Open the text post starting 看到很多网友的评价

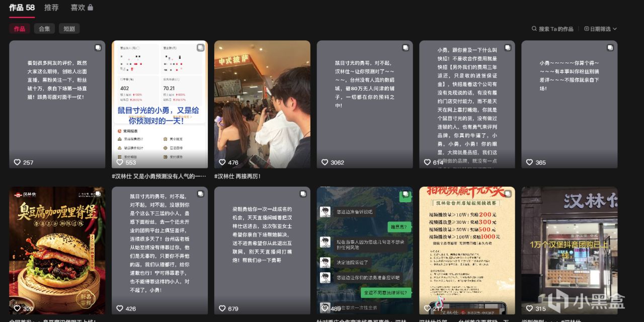point(57,104)
